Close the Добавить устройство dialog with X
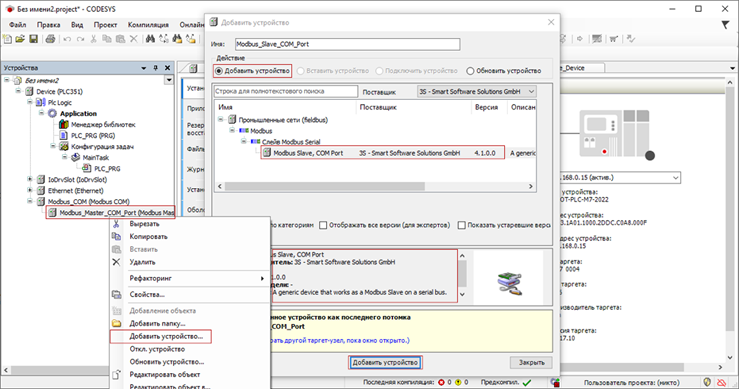739x389 pixels. coord(551,22)
